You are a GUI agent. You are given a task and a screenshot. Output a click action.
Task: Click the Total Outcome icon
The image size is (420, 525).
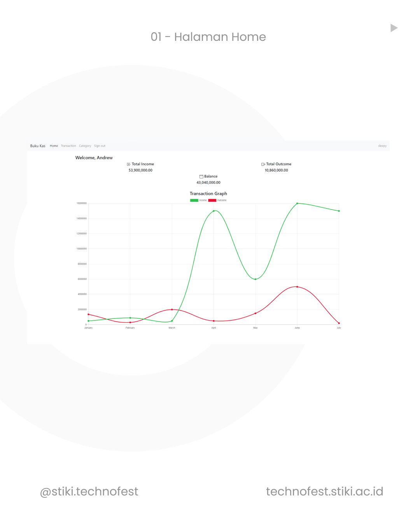tap(263, 164)
